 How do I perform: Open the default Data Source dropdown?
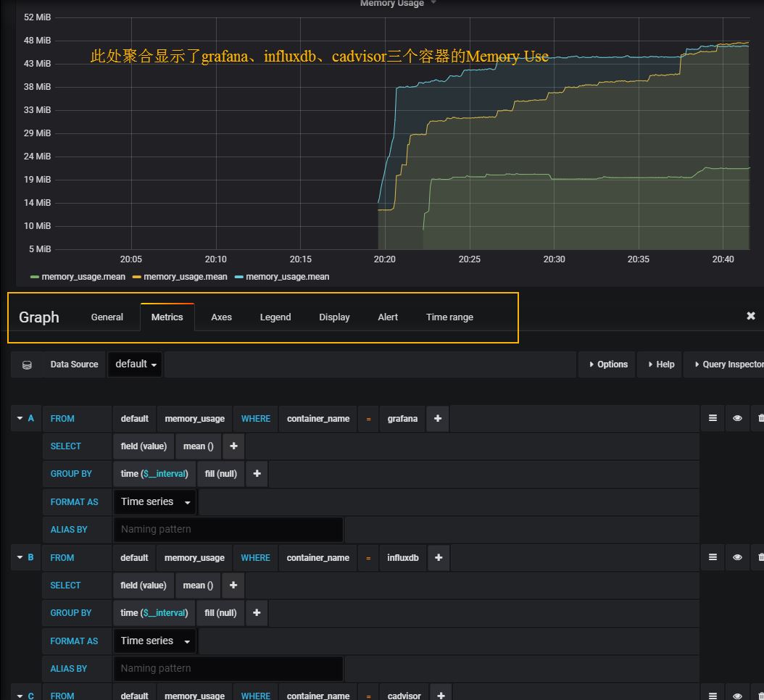[x=135, y=364]
